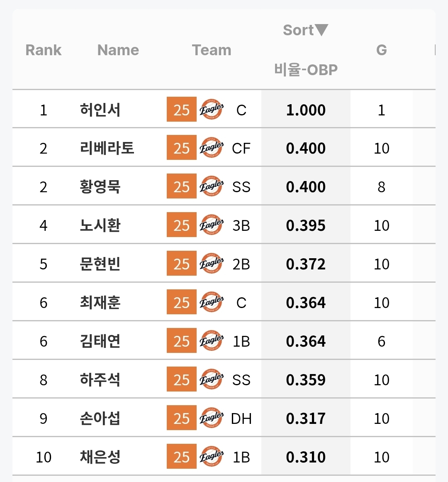The image size is (448, 482).
Task: Click the orange 25 season badge for 최재훈
Action: pyautogui.click(x=181, y=303)
